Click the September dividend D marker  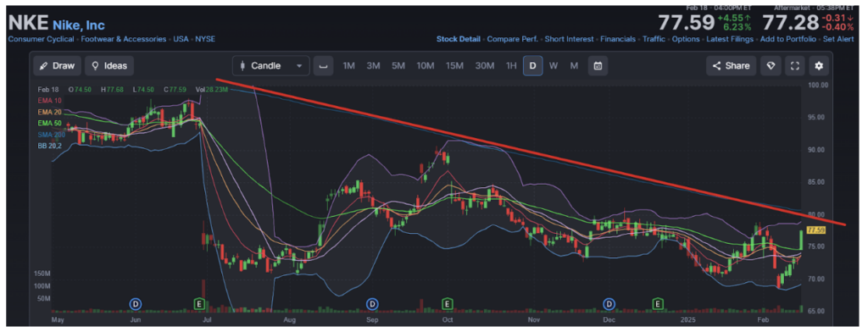[x=373, y=303]
